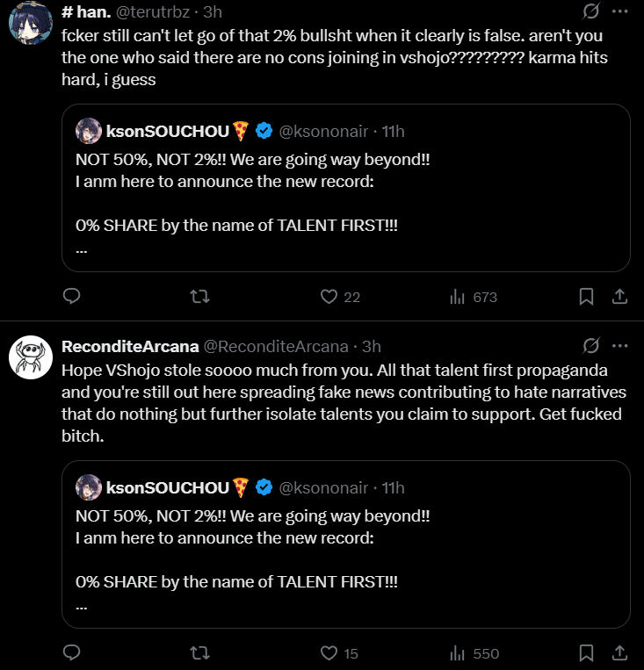Reply to ReconditeArcana's tweet
The width and height of the screenshot is (644, 670).
pos(73,653)
